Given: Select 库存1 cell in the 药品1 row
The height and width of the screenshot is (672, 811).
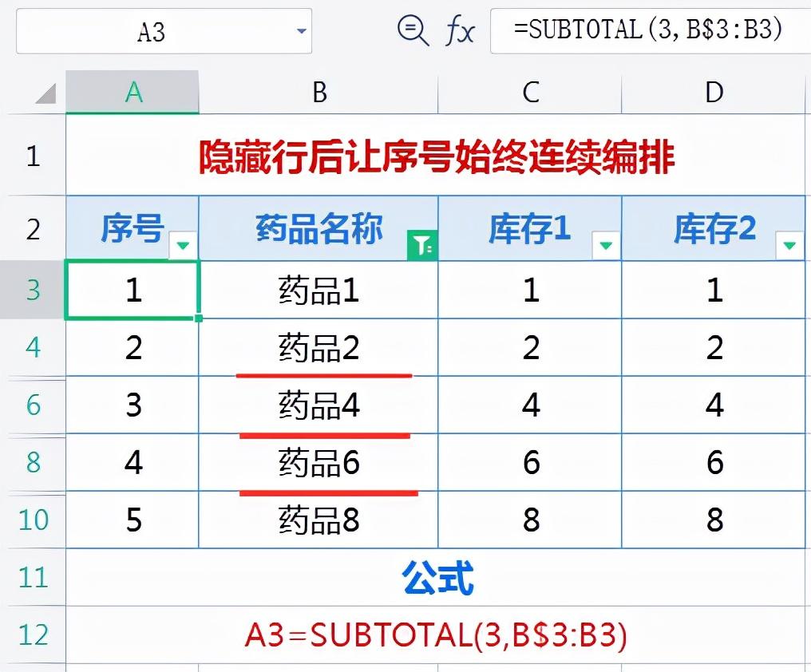Looking at the screenshot, I should (530, 290).
